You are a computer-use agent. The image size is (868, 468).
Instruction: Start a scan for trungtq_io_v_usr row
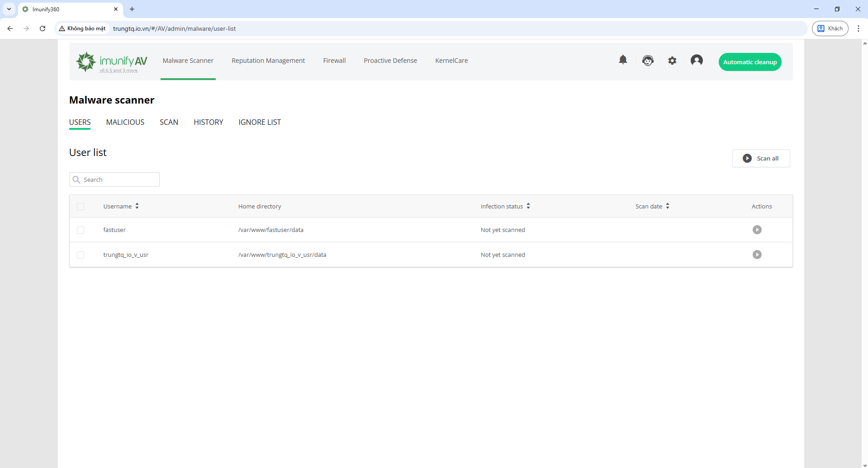click(x=757, y=255)
